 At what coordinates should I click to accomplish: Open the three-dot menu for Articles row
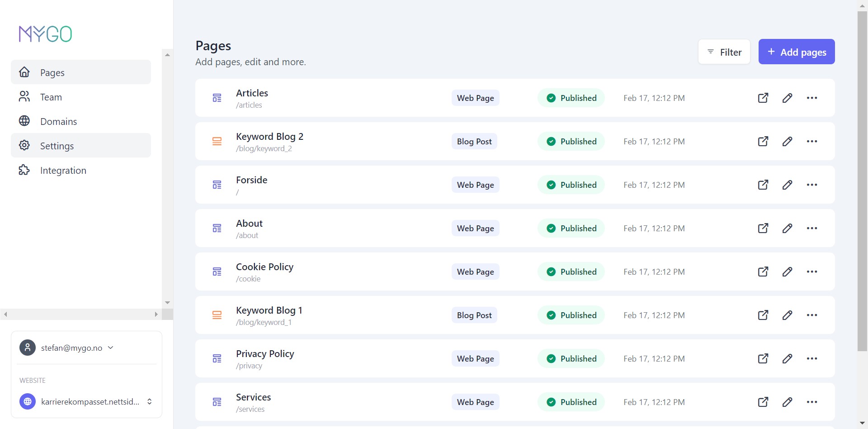point(811,98)
